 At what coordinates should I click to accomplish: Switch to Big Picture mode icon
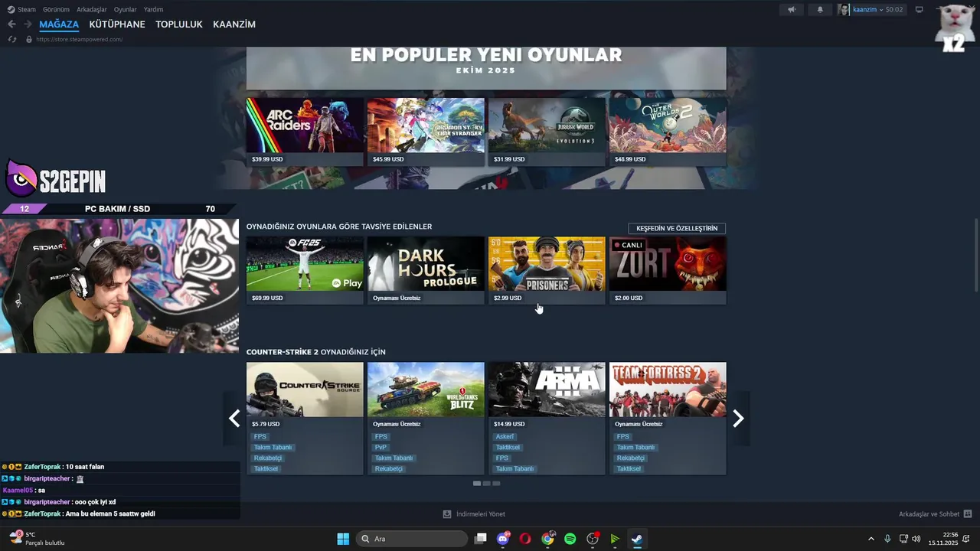(920, 9)
